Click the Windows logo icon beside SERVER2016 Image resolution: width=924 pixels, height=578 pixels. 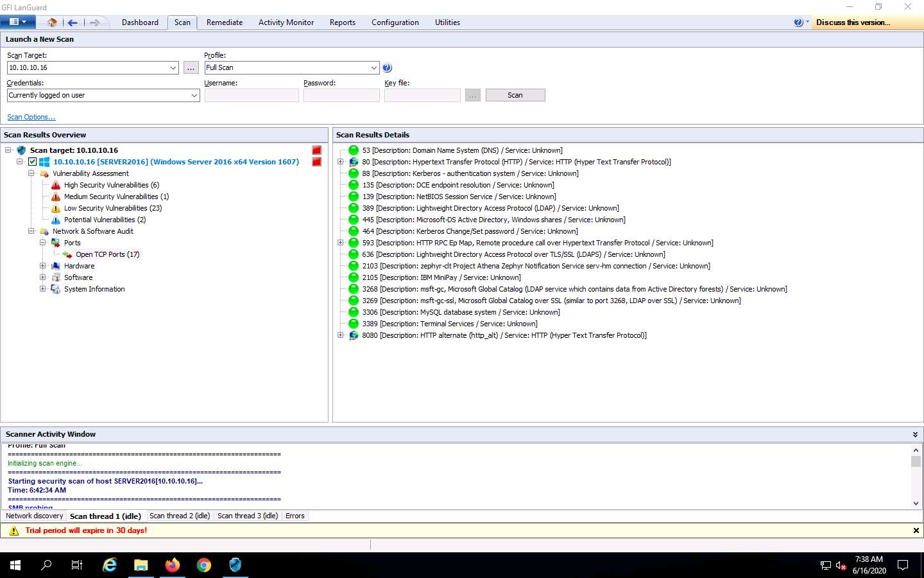(x=44, y=162)
